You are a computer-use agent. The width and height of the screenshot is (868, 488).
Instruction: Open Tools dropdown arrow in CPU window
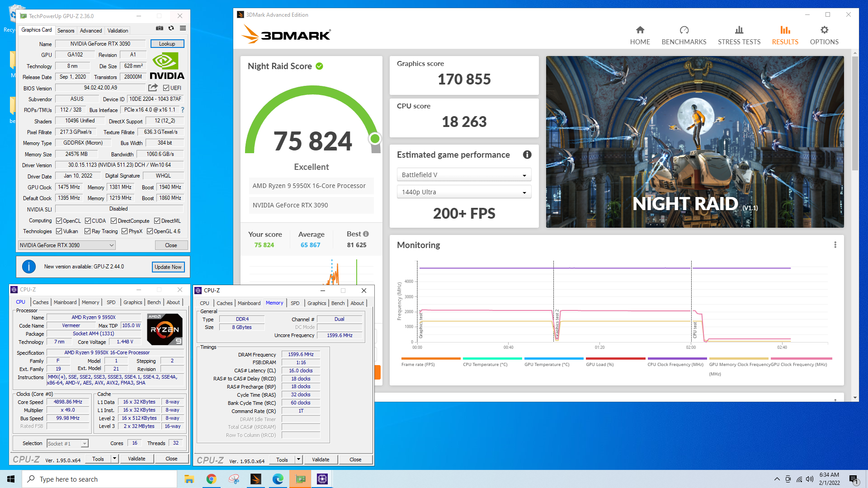[114, 459]
